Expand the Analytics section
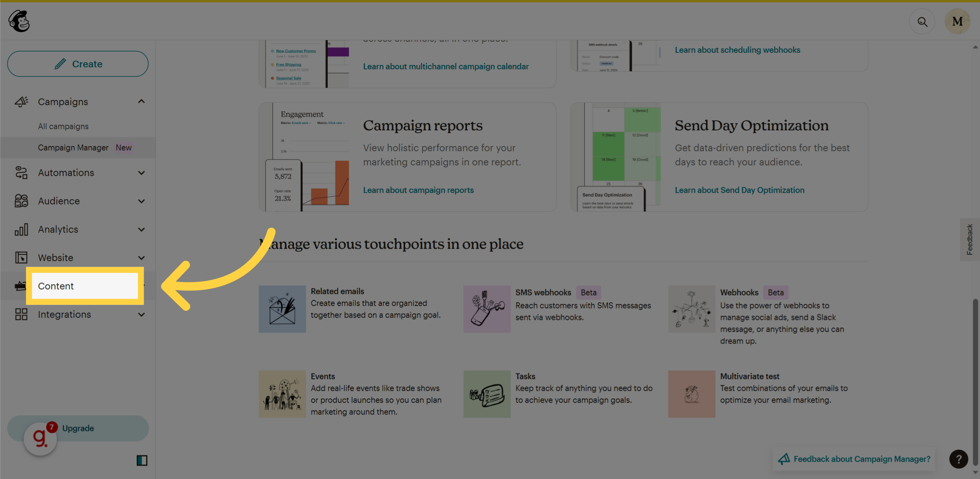 click(141, 229)
